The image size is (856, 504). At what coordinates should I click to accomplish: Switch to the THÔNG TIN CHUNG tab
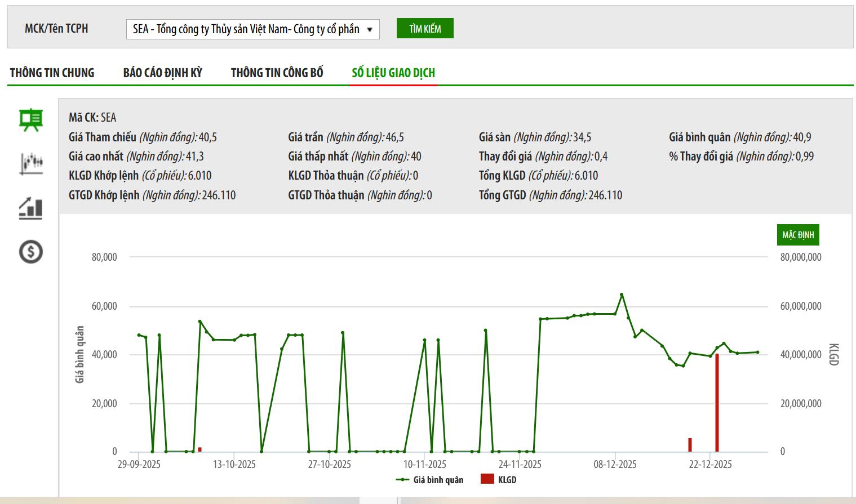52,73
